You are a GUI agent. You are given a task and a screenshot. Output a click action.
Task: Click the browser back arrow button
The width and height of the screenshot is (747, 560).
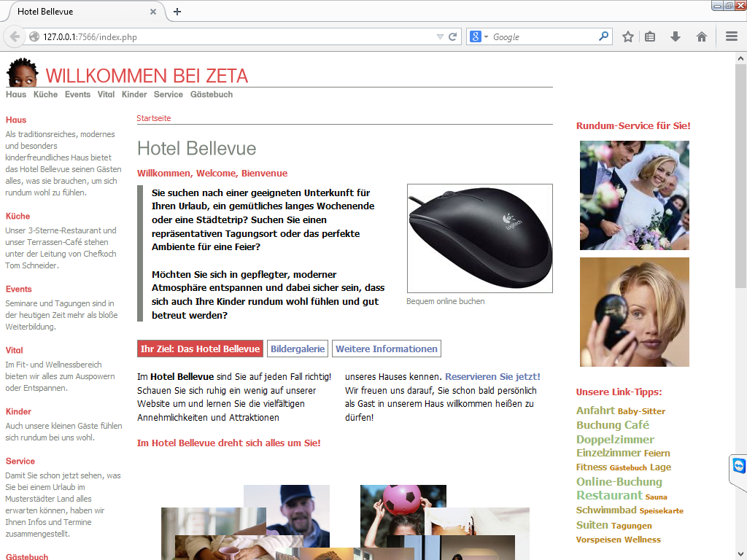click(x=15, y=36)
